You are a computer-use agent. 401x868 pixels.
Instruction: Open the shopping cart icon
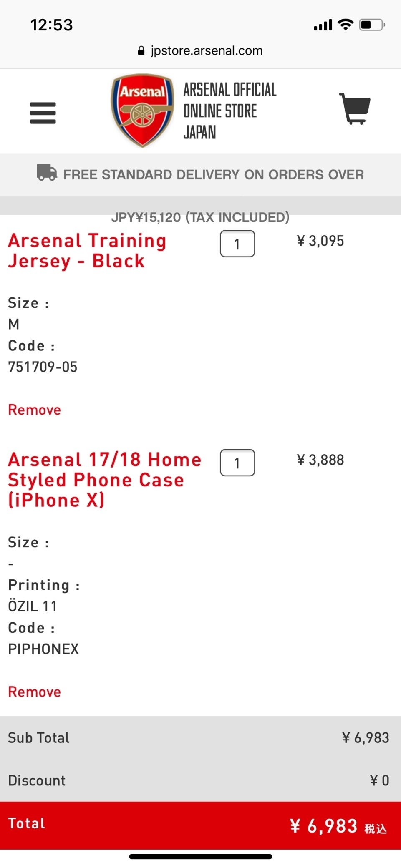[355, 108]
